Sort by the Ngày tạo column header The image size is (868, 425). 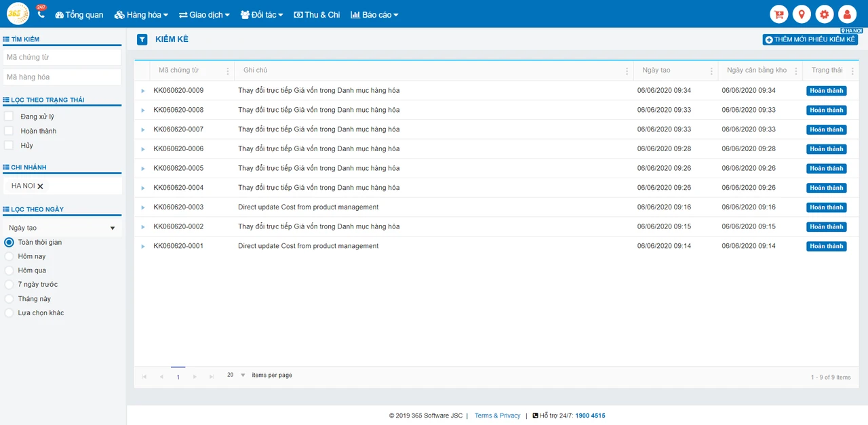tap(656, 70)
